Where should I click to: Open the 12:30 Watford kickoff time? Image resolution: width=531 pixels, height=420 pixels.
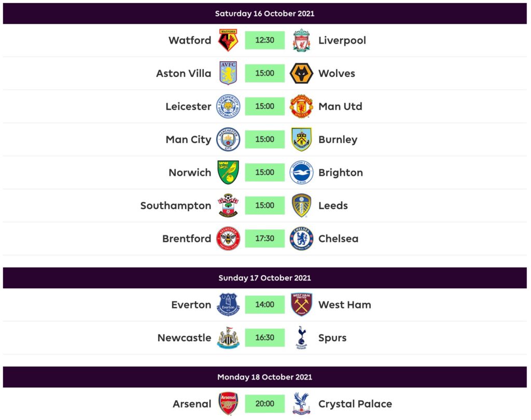click(x=264, y=40)
